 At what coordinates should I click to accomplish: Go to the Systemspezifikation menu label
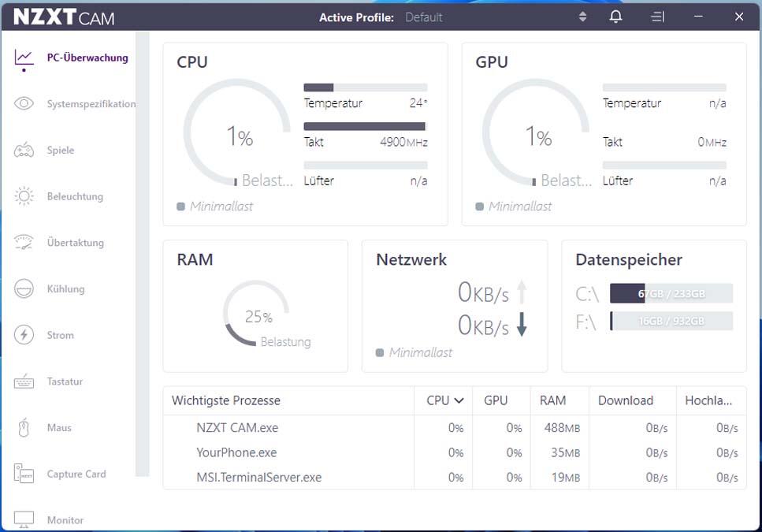click(91, 104)
